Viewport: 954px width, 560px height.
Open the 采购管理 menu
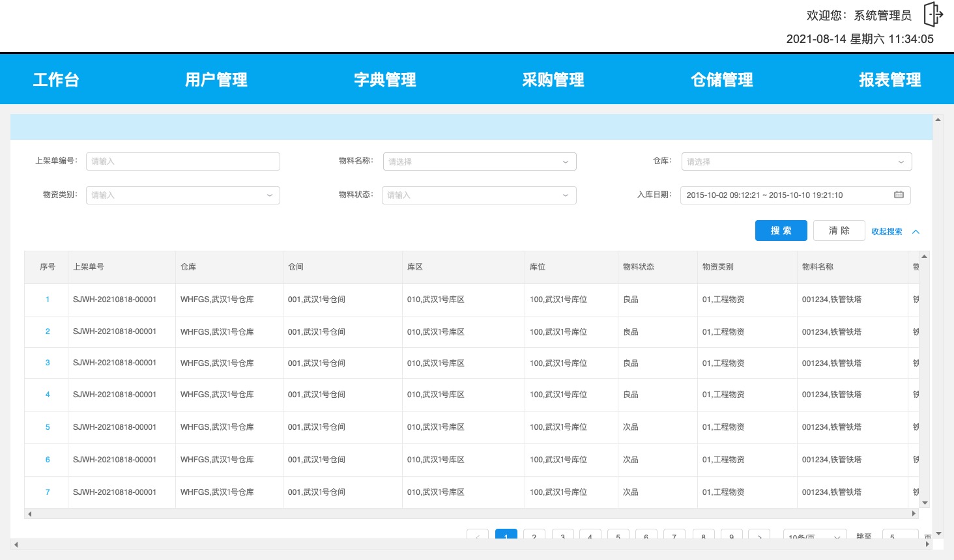point(553,79)
